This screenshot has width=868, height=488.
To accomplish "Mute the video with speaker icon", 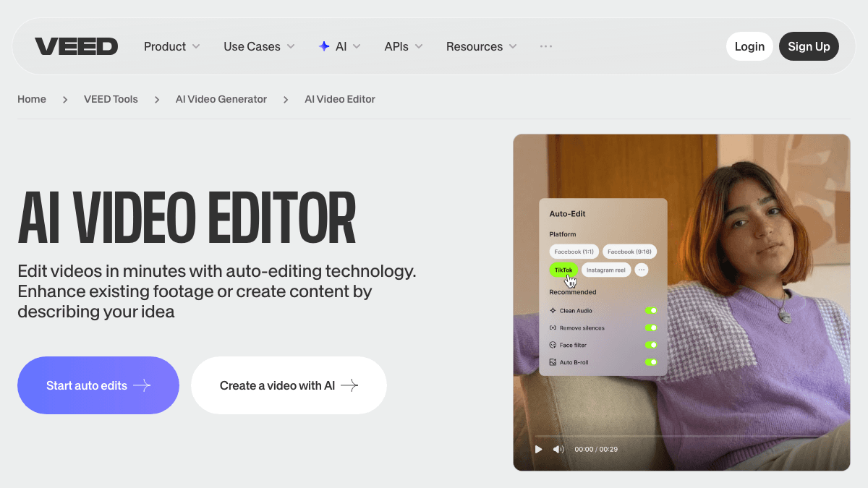I will [558, 449].
